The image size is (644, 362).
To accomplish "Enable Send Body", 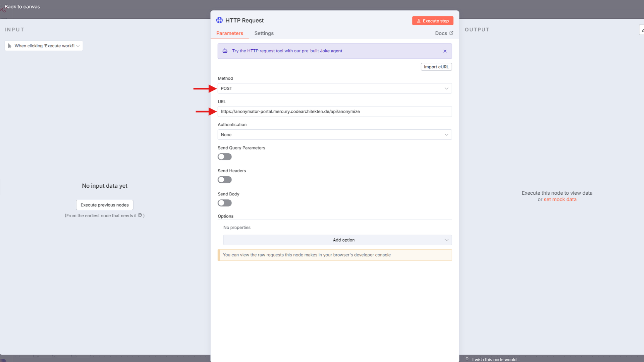I will click(224, 203).
